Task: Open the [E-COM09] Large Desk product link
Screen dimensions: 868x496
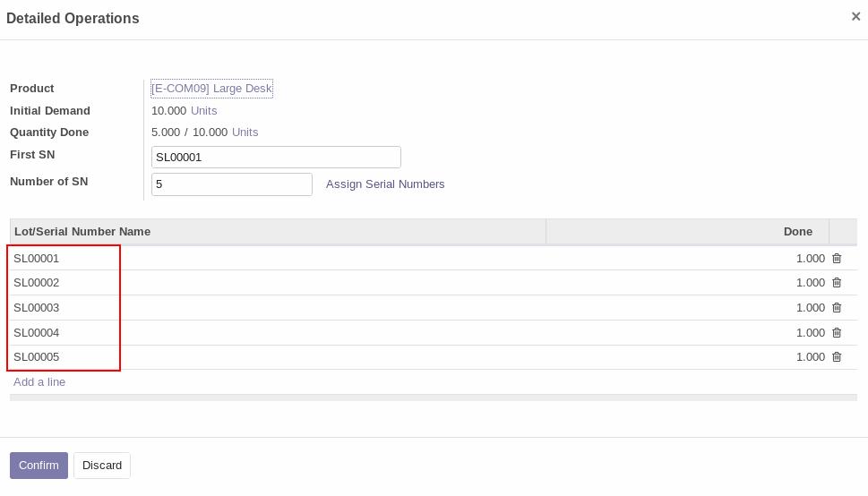Action: pos(211,89)
